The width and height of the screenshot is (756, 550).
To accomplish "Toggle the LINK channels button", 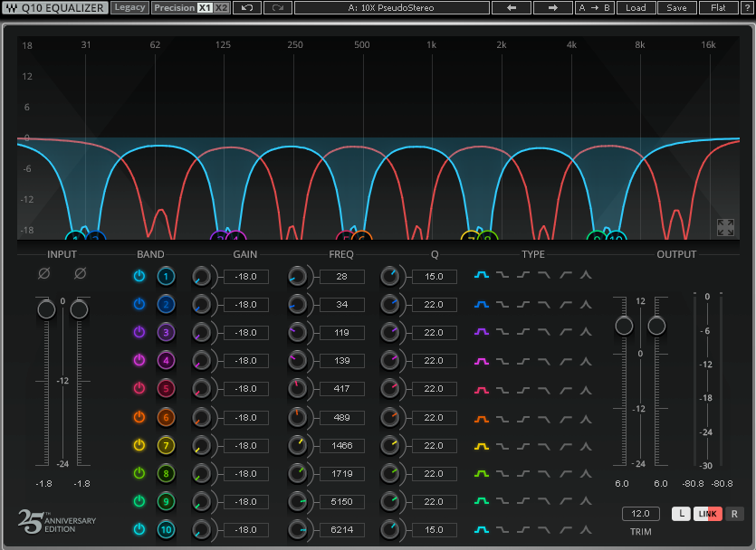I will tap(708, 514).
